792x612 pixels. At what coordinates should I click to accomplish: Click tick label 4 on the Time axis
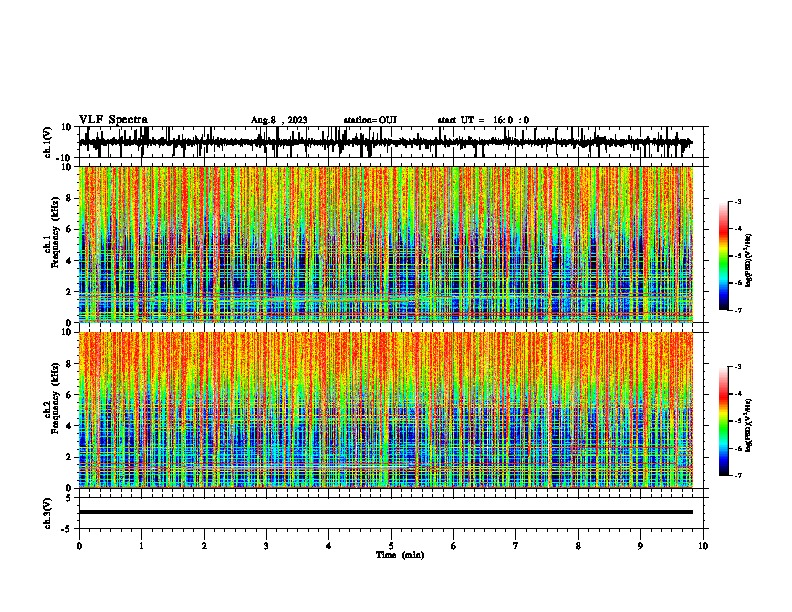coord(329,546)
